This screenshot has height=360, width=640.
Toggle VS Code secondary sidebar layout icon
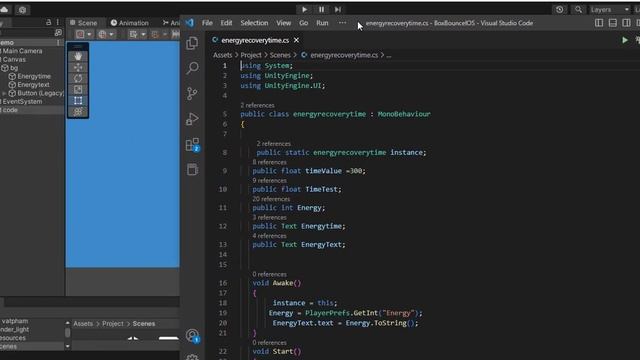(626, 23)
